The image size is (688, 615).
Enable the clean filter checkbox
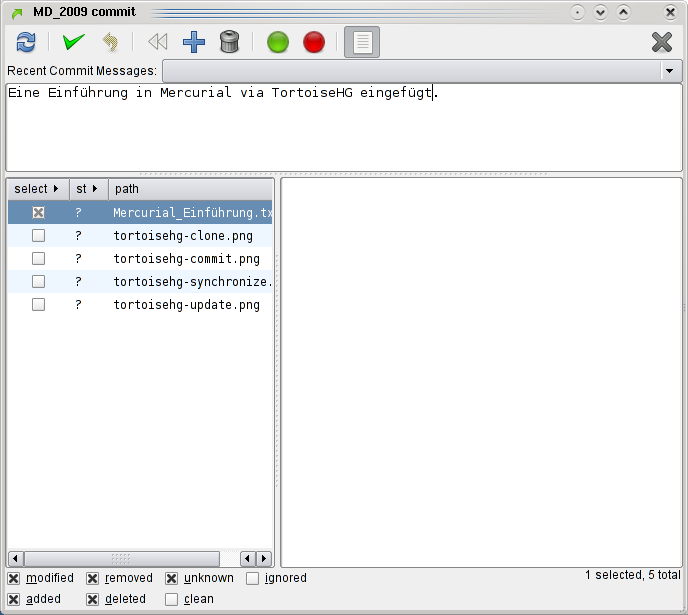(172, 599)
